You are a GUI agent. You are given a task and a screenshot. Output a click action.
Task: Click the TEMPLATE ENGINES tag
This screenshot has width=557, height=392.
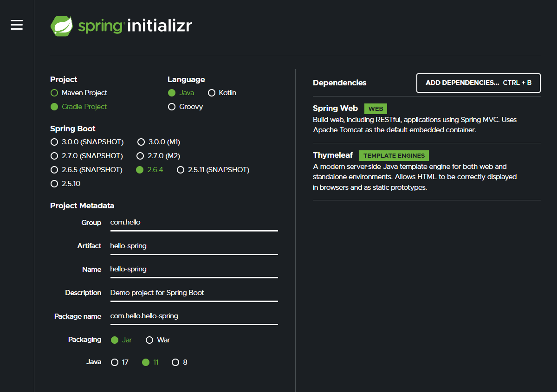[x=394, y=156]
